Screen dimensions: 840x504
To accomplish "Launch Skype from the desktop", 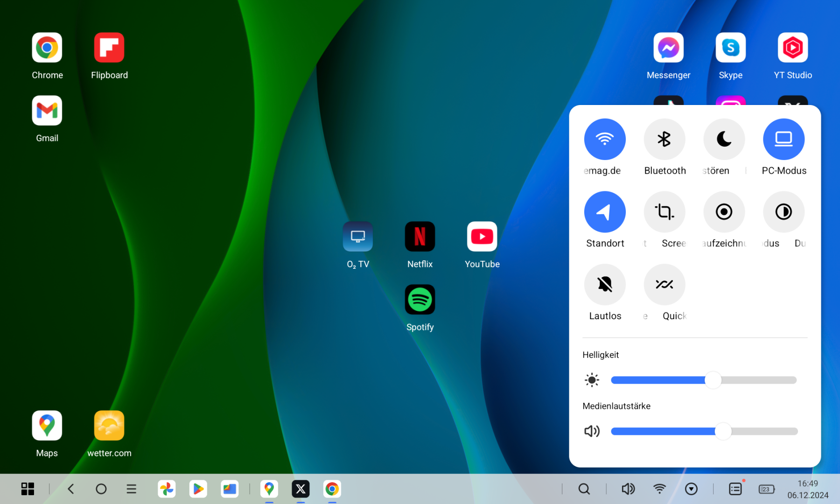I will [x=730, y=48].
